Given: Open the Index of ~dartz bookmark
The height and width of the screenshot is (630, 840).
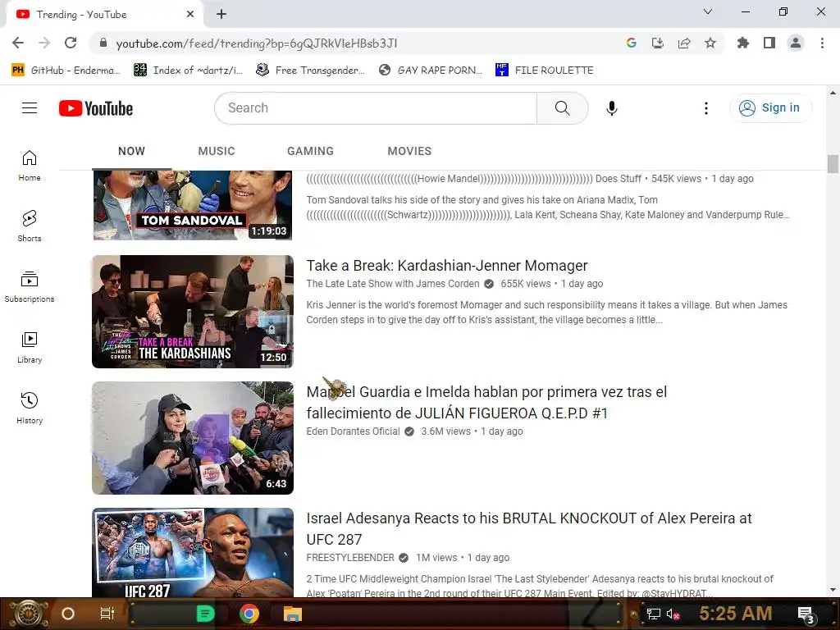Looking at the screenshot, I should (x=188, y=71).
